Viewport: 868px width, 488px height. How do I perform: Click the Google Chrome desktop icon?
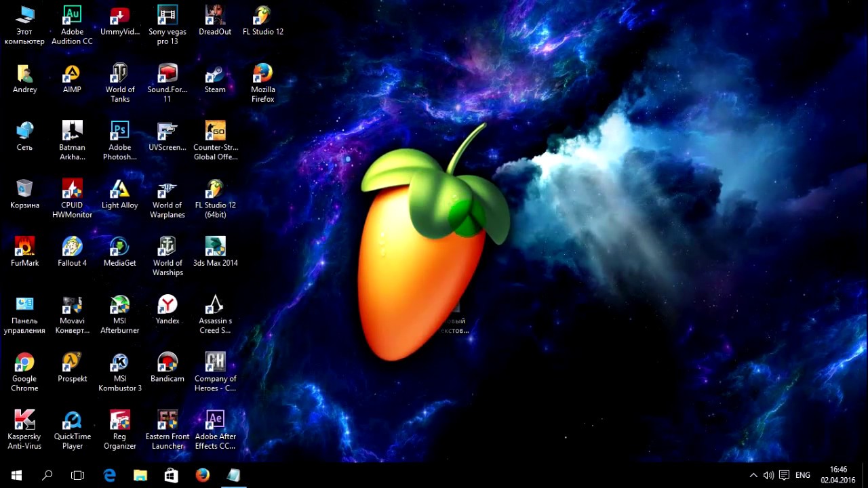(x=24, y=371)
